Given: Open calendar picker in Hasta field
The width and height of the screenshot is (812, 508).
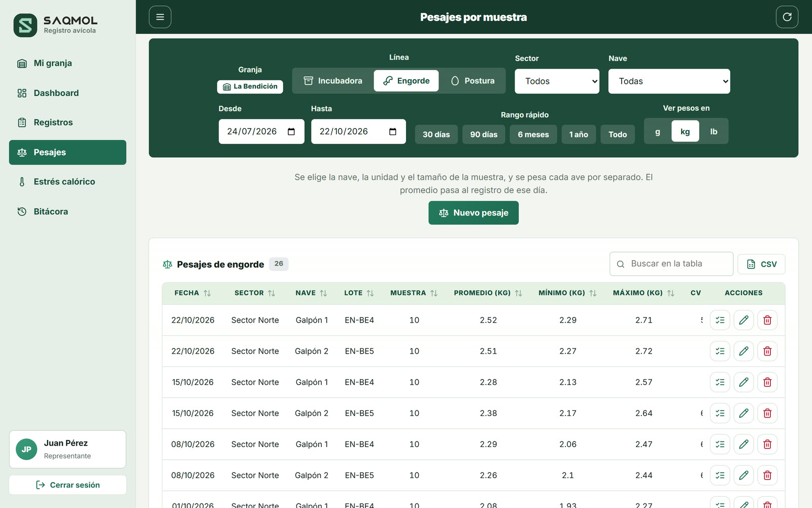Looking at the screenshot, I should 393,132.
